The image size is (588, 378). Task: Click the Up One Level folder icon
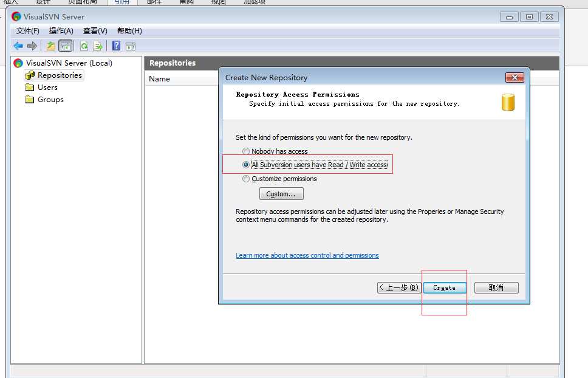(50, 46)
